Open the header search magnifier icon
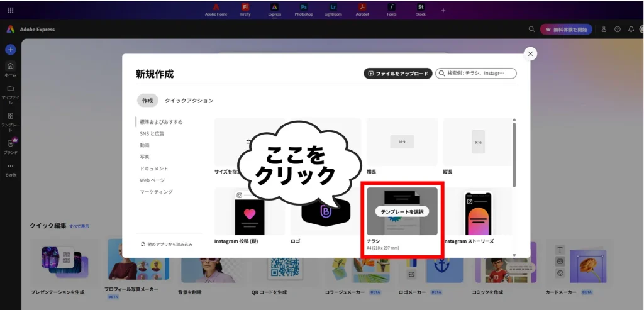Viewport: 644px width, 310px height. point(531,29)
